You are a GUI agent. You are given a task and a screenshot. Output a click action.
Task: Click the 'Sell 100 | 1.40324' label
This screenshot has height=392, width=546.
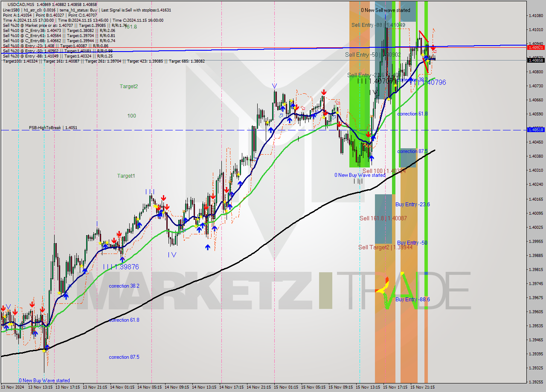coord(384,171)
